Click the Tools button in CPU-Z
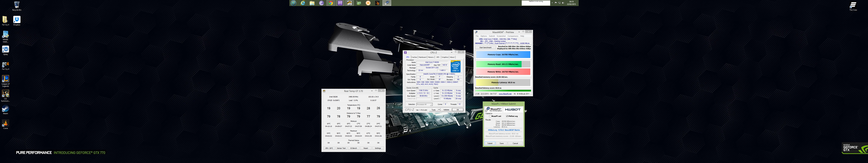This screenshot has width=868, height=163. tap(434, 110)
